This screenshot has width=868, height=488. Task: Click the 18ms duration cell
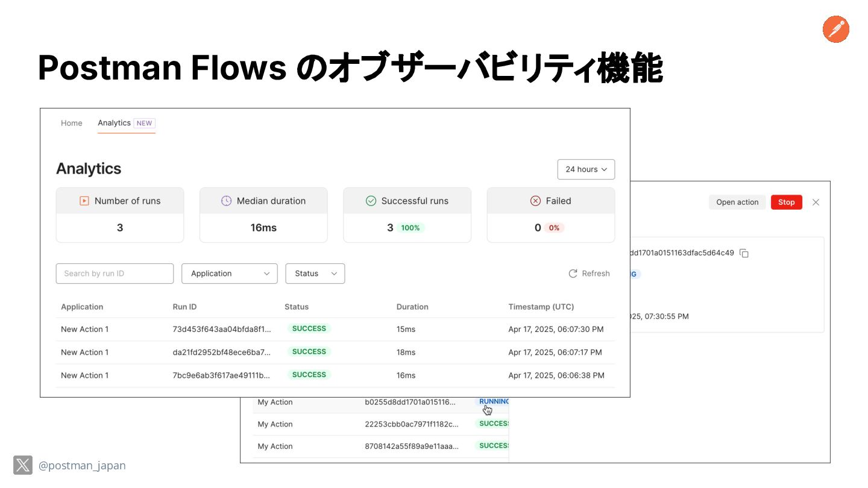pos(406,352)
